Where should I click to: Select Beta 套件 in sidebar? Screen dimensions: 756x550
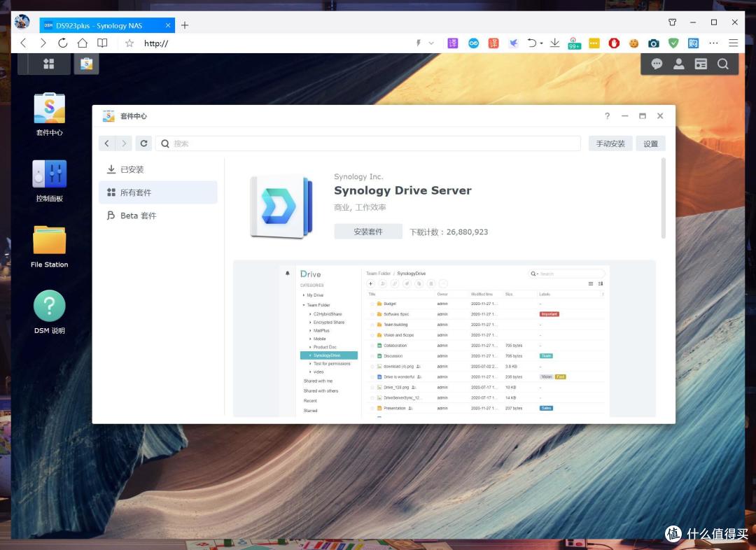pos(158,216)
